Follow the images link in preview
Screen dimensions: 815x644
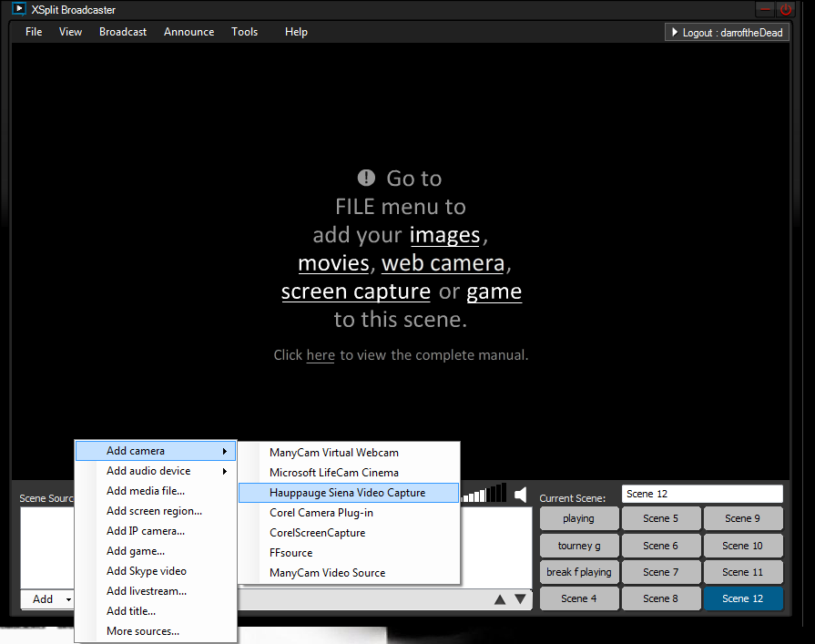click(445, 235)
